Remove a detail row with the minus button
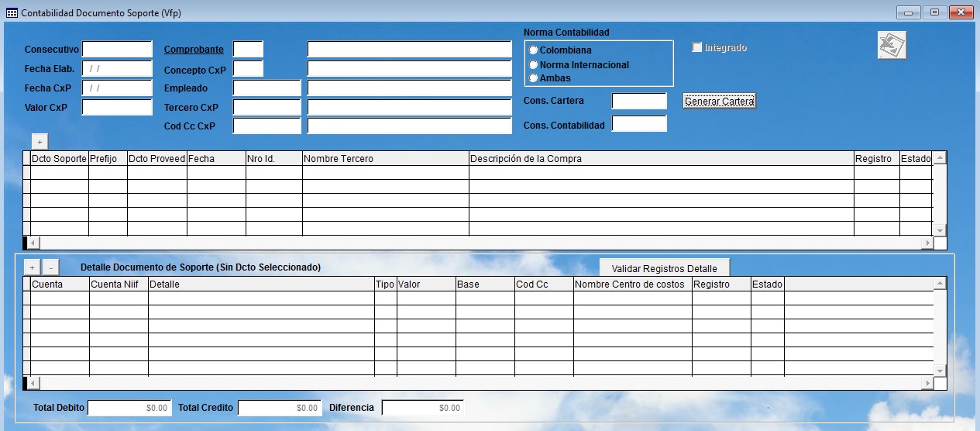Image resolution: width=980 pixels, height=431 pixels. tap(50, 267)
